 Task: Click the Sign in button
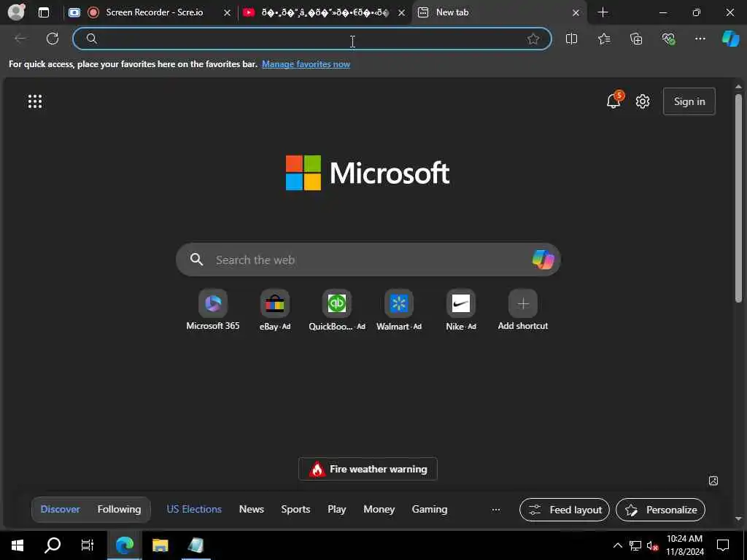coord(689,101)
